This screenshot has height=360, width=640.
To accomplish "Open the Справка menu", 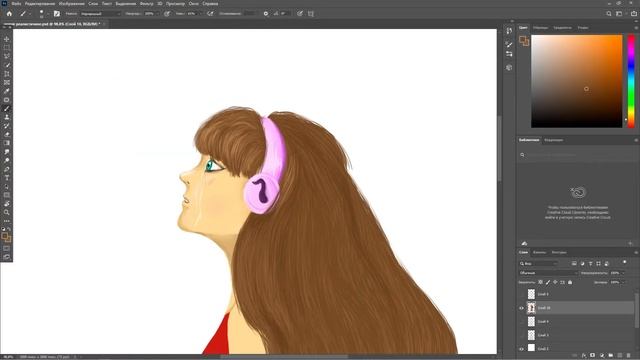I will click(x=210, y=4).
